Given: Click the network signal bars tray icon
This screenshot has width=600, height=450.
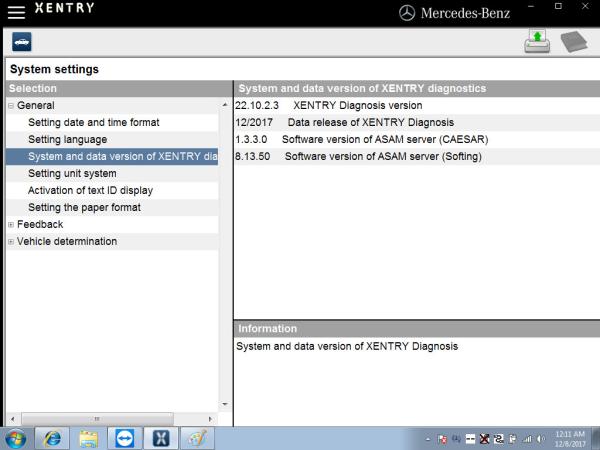Looking at the screenshot, I should click(527, 439).
